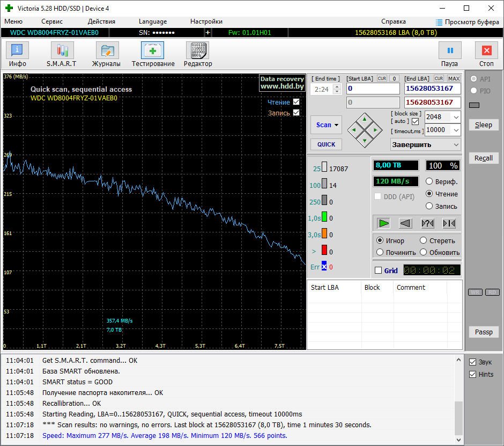Click the Пауза pause scan icon
The image size is (504, 446).
click(449, 51)
